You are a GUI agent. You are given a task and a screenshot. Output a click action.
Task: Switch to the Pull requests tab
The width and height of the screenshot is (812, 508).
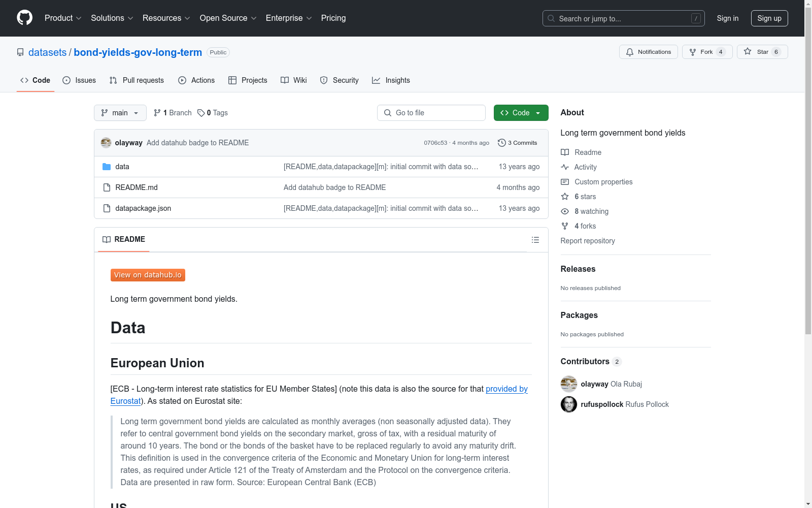[x=137, y=80]
